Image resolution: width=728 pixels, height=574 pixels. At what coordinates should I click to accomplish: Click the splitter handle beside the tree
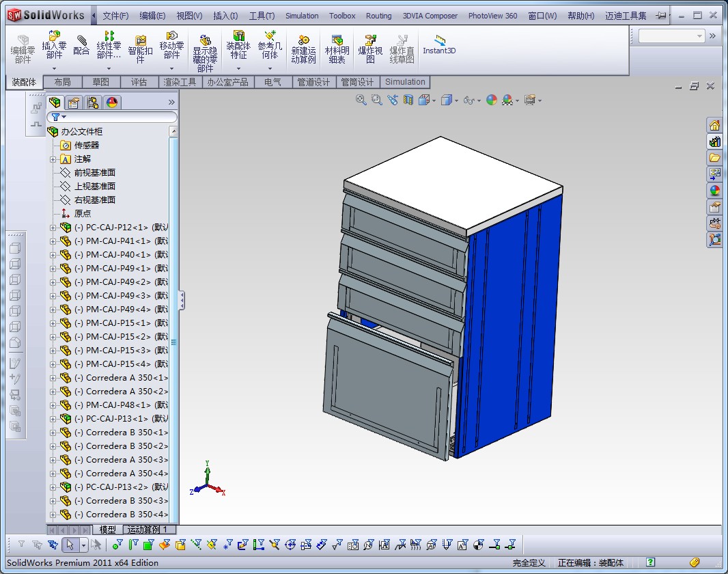coord(182,301)
